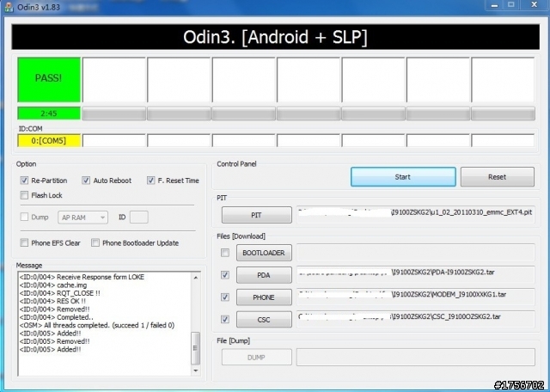Viewport: 550px width, 392px height.
Task: Click the Odin3 title bar app icon
Action: (9, 7)
